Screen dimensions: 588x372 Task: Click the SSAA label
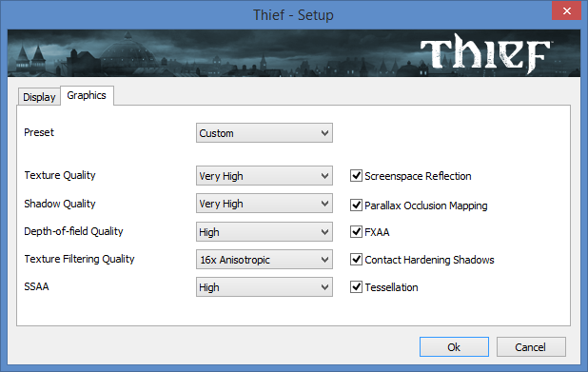point(36,286)
